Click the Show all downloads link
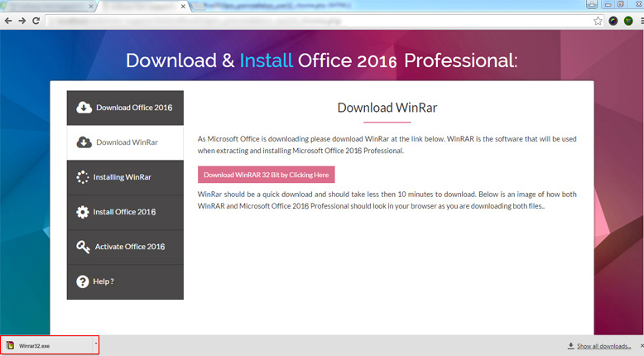The height and width of the screenshot is (356, 644). (603, 346)
